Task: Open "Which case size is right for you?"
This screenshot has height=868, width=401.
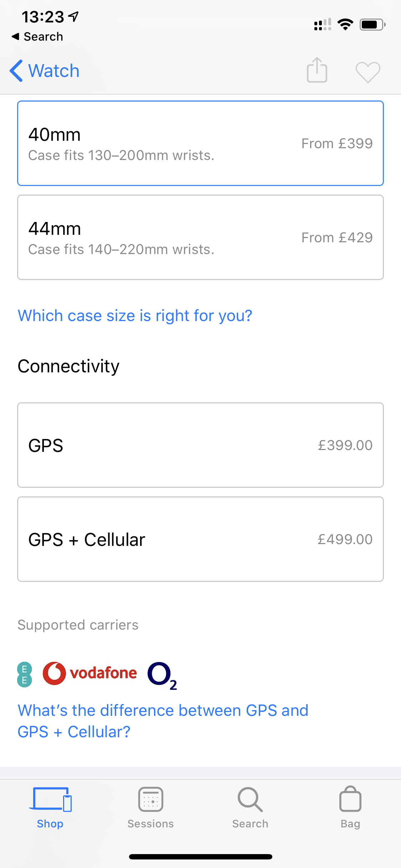Action: (x=135, y=316)
